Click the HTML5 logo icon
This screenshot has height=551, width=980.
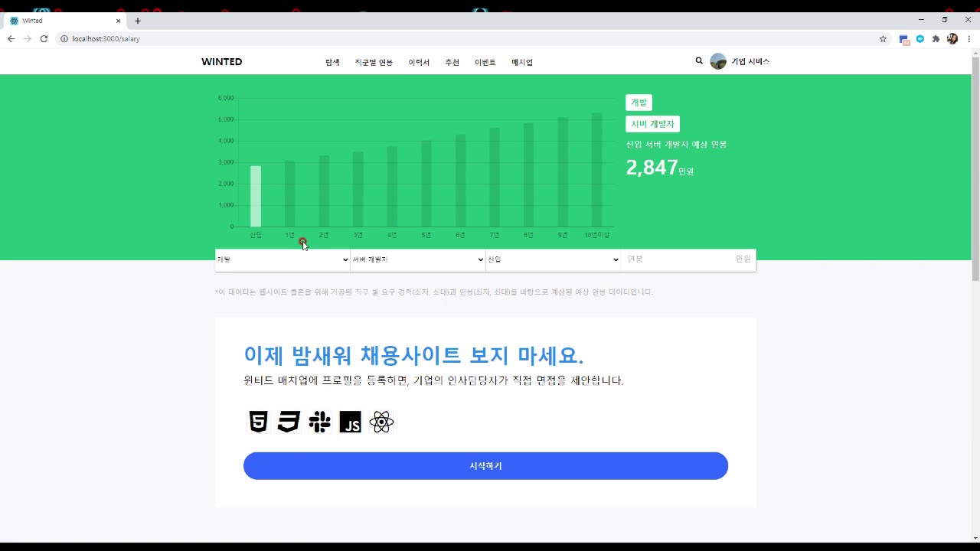point(259,422)
